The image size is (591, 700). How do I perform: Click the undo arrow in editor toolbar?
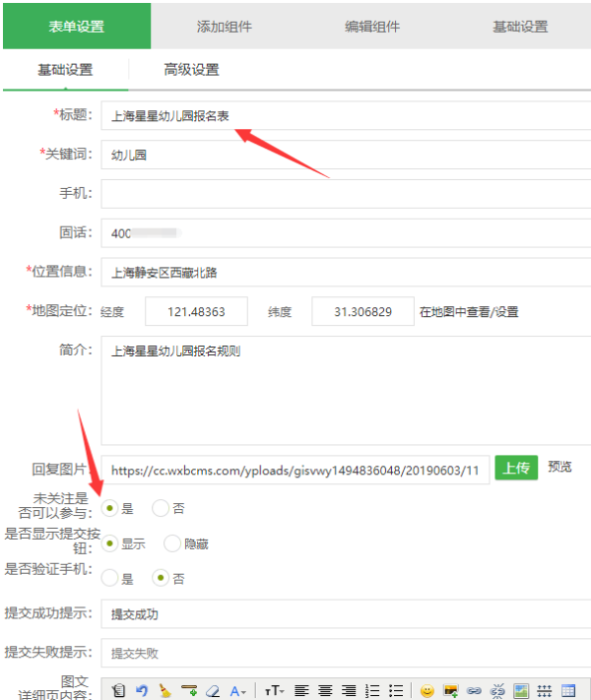click(x=142, y=690)
